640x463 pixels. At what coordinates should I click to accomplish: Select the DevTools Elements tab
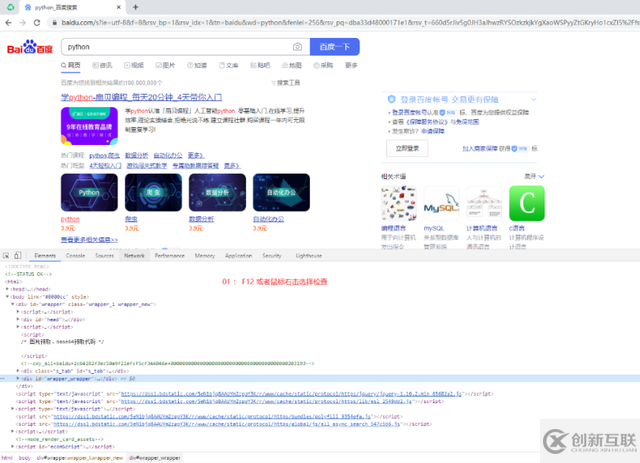pyautogui.click(x=45, y=256)
